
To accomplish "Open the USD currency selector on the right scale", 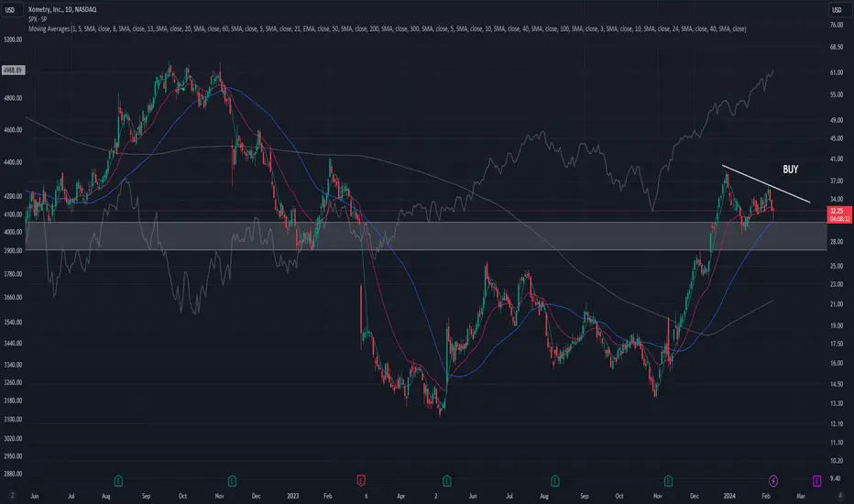I will (x=838, y=10).
